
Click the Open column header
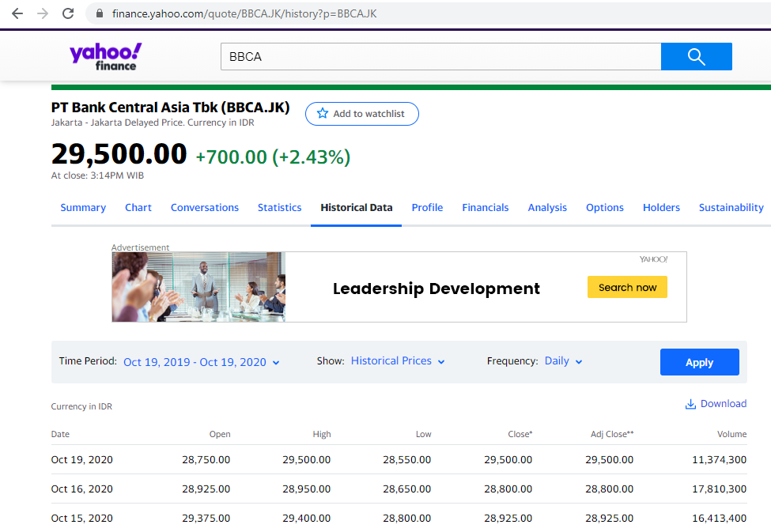220,434
